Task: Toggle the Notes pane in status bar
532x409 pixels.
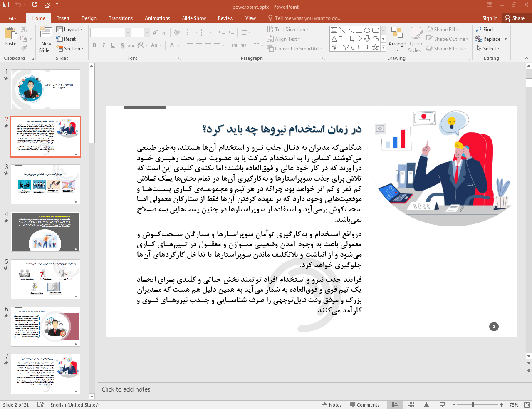Action: (x=332, y=405)
